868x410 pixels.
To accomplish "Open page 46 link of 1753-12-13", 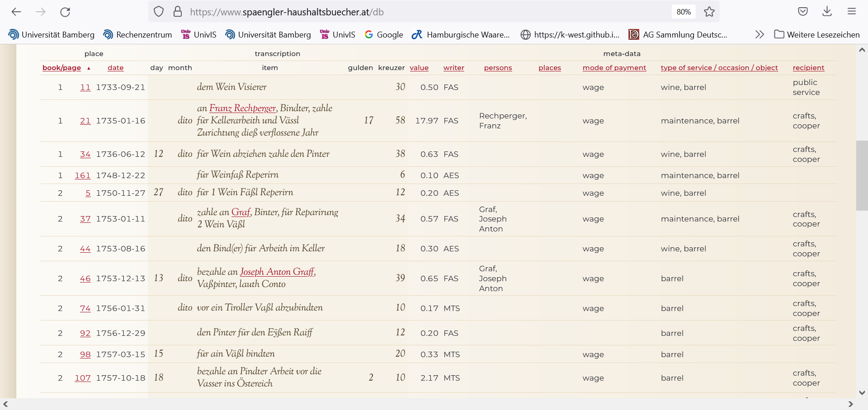I will click(85, 278).
